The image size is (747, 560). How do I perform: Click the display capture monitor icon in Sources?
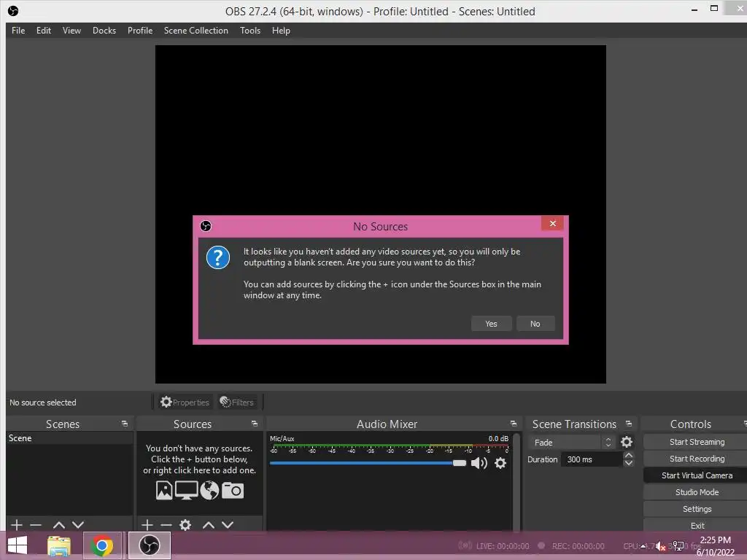(x=186, y=490)
